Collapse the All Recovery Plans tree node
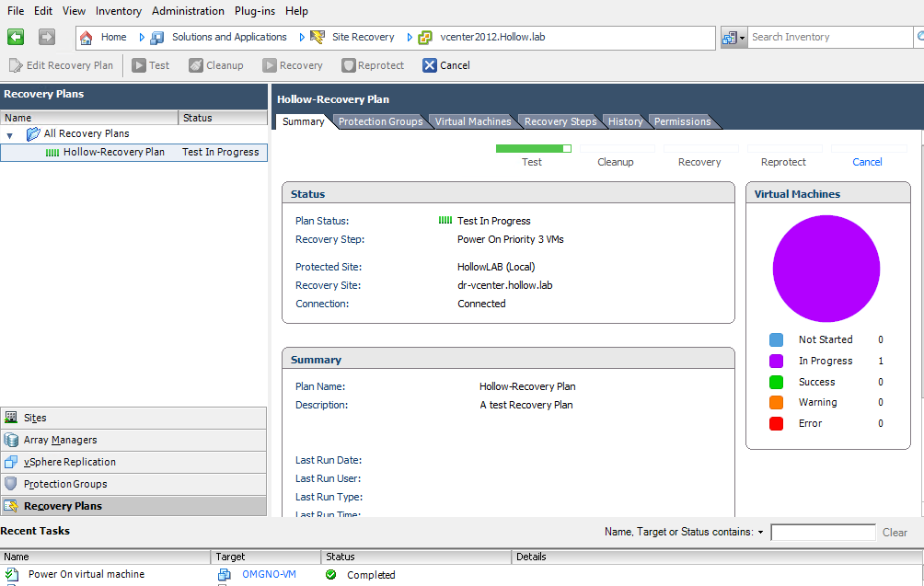Viewport: 924px width, 586px height. click(x=10, y=134)
